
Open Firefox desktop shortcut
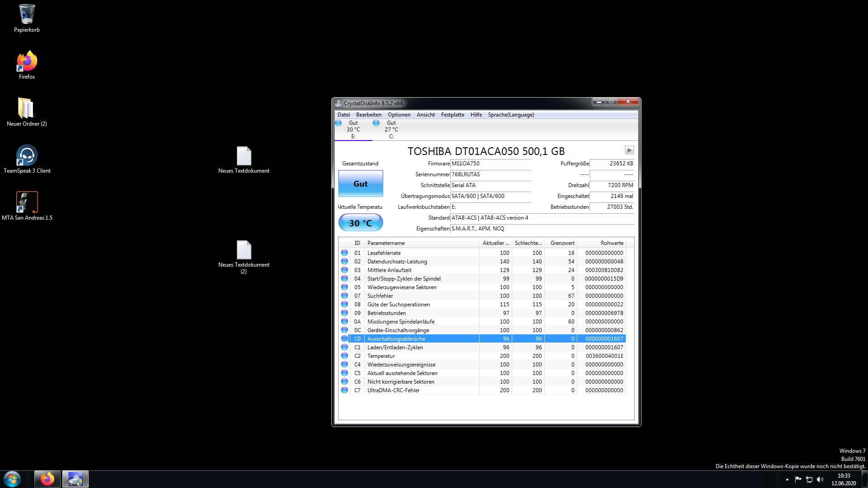(x=27, y=62)
